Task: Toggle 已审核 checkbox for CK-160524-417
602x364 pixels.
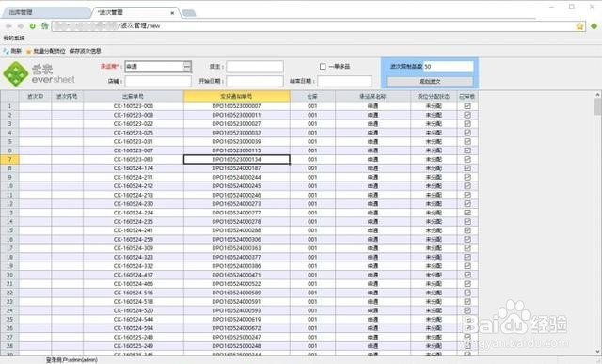Action: pos(467,275)
